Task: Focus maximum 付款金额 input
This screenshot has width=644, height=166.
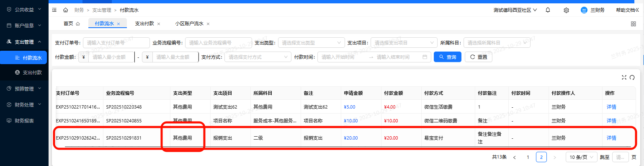Action: pos(175,57)
